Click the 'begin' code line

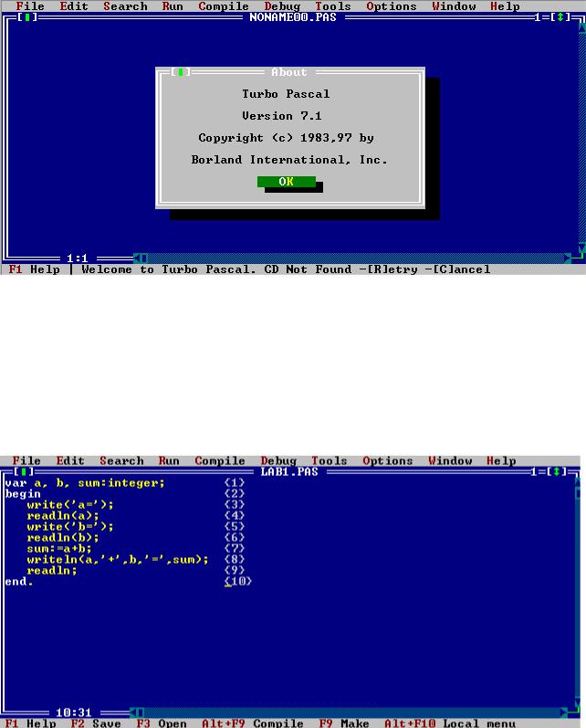click(x=23, y=494)
